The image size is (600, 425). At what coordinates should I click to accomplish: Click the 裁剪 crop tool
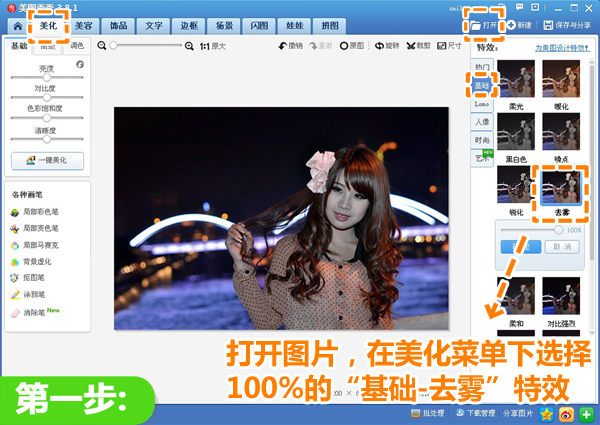[419, 46]
